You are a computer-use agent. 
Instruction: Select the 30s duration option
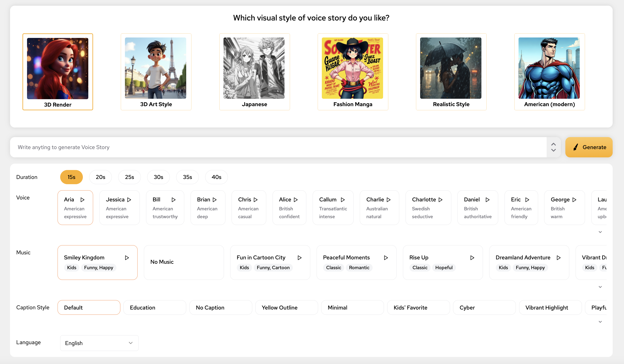[158, 177]
